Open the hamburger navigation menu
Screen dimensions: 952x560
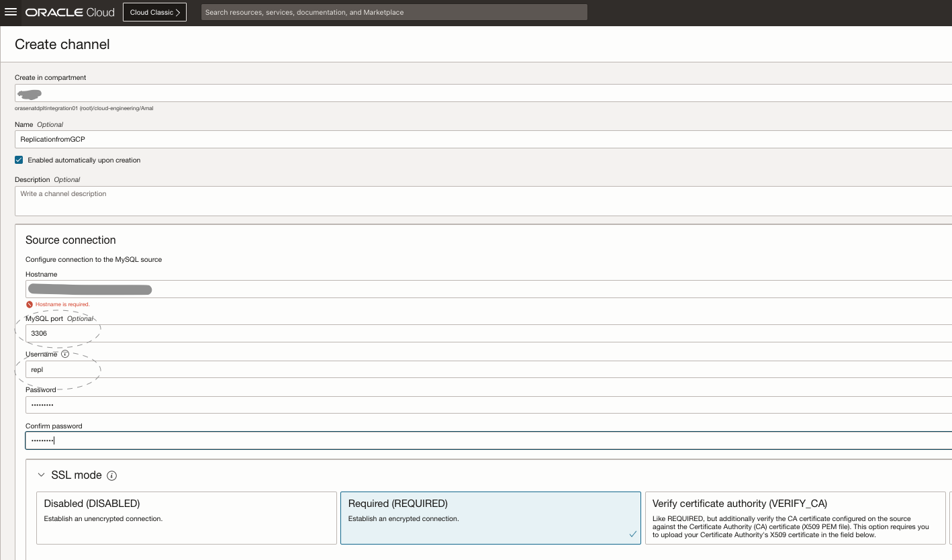pos(11,12)
